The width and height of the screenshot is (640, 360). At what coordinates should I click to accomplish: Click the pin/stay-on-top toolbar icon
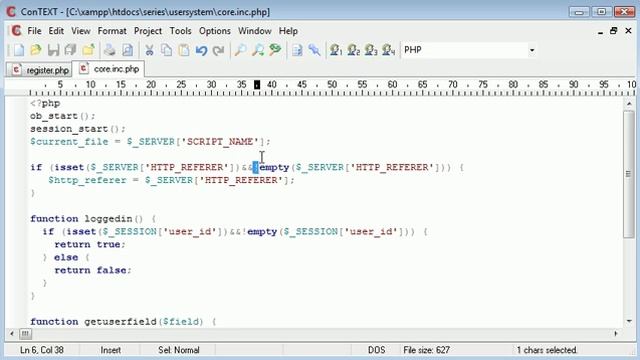(314, 50)
